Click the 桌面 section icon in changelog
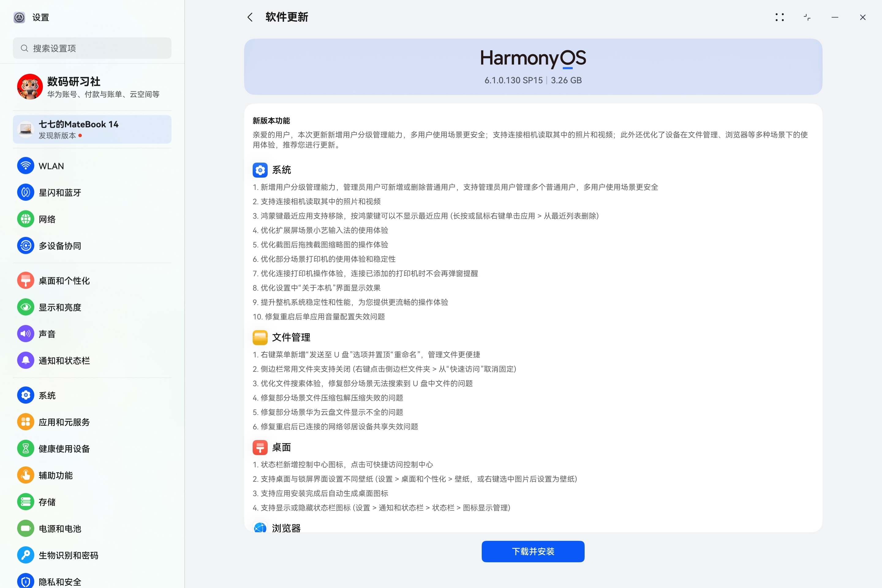The height and width of the screenshot is (588, 882). 260,447
